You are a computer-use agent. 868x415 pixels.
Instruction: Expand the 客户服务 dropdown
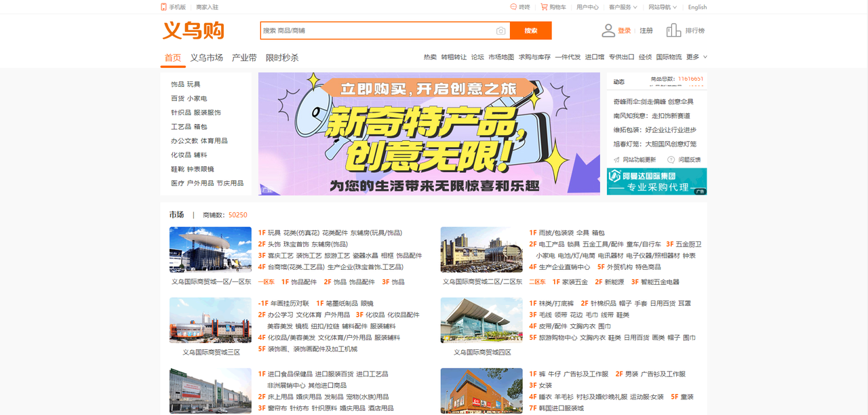pyautogui.click(x=623, y=7)
